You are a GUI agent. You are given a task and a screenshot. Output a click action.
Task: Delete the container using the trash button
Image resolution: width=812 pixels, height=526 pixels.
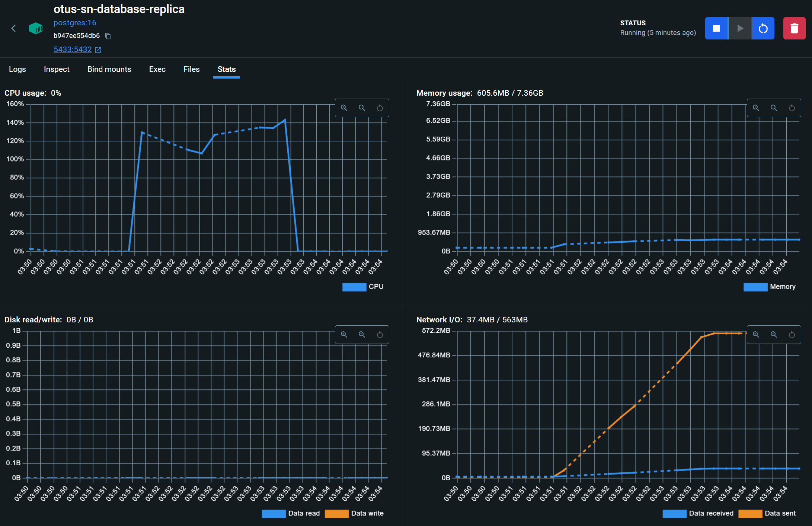(794, 28)
